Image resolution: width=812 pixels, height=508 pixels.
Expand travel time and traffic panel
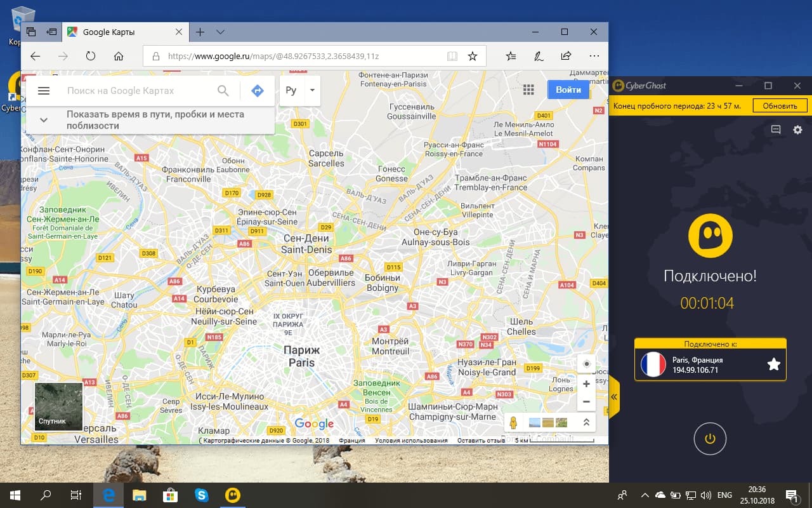[x=44, y=120]
